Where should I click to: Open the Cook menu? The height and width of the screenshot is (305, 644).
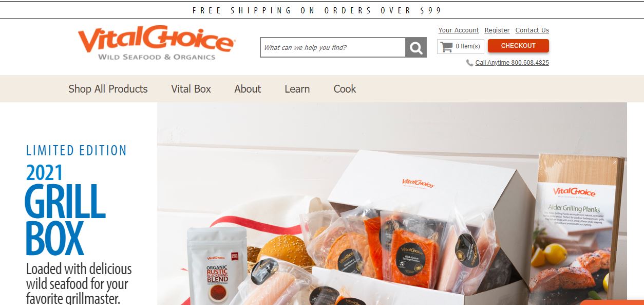point(345,89)
